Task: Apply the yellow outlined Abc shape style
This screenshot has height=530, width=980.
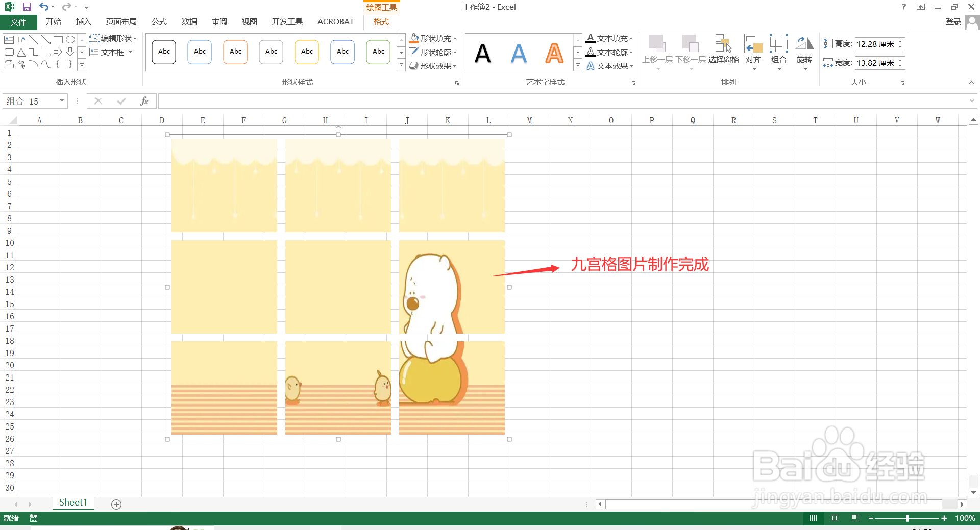Action: click(307, 52)
